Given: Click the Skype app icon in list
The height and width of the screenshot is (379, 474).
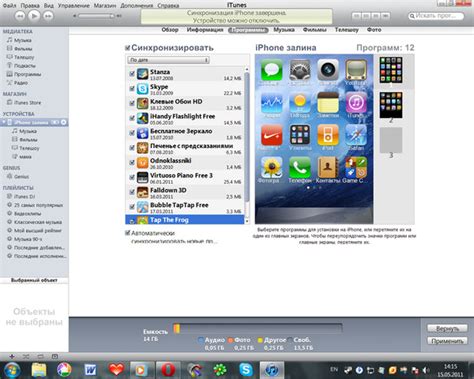Looking at the screenshot, I should tap(142, 89).
